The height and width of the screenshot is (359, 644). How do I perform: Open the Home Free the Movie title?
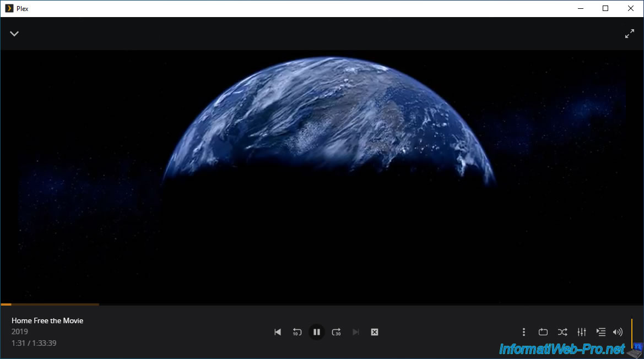point(47,320)
